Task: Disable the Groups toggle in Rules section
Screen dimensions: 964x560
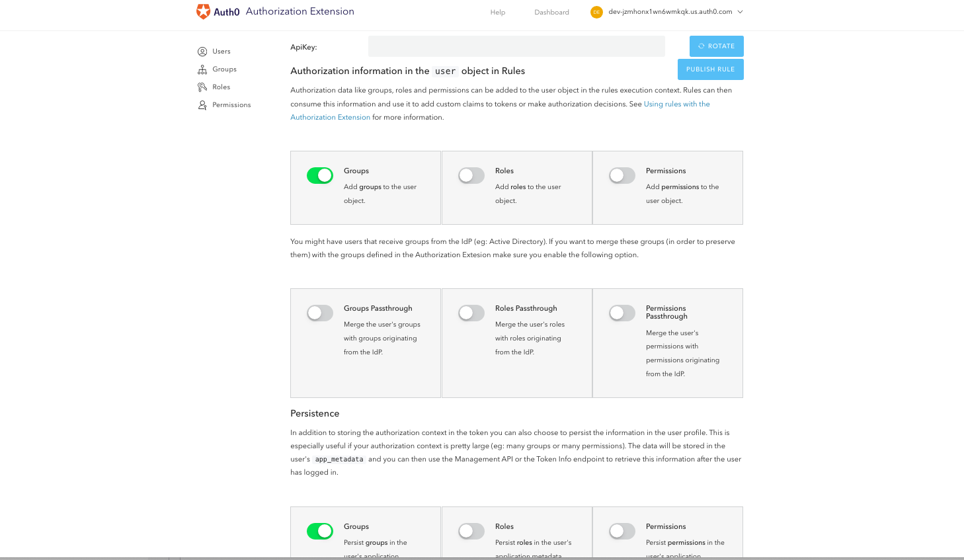Action: click(x=320, y=175)
